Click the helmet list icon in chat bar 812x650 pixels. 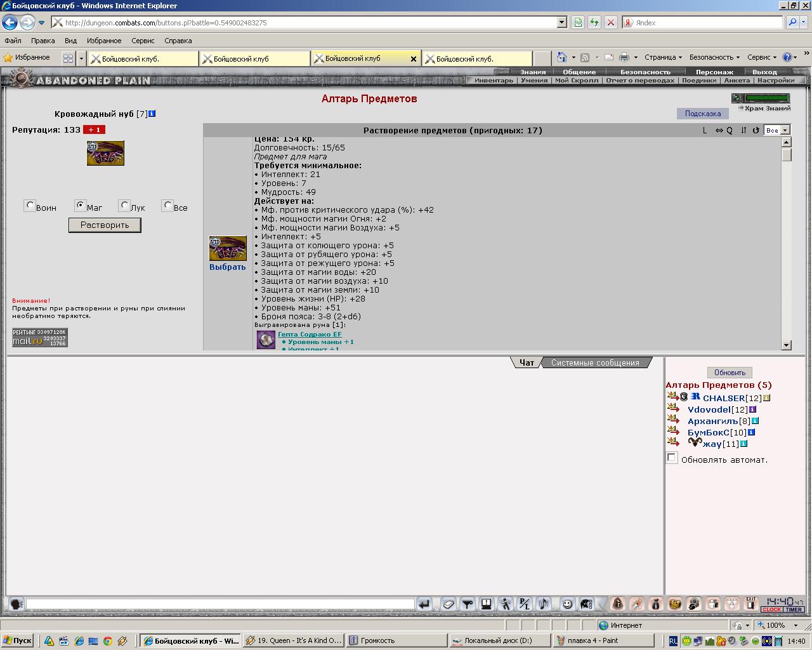[586, 604]
